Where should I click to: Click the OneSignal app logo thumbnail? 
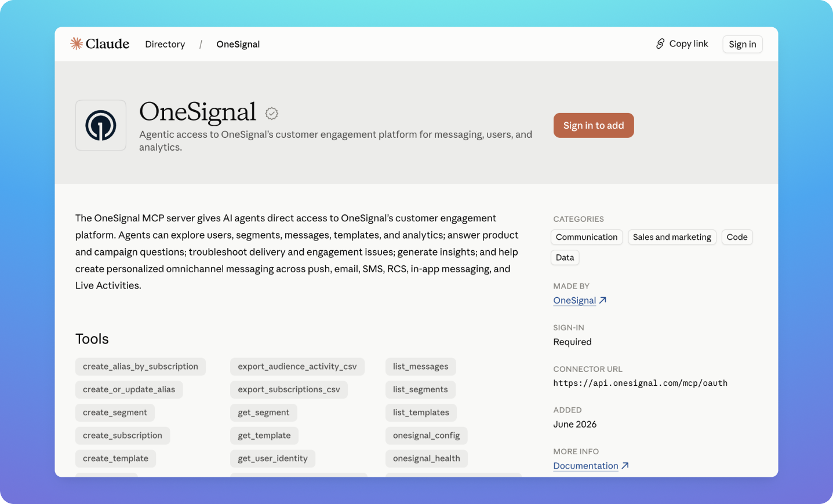click(101, 125)
